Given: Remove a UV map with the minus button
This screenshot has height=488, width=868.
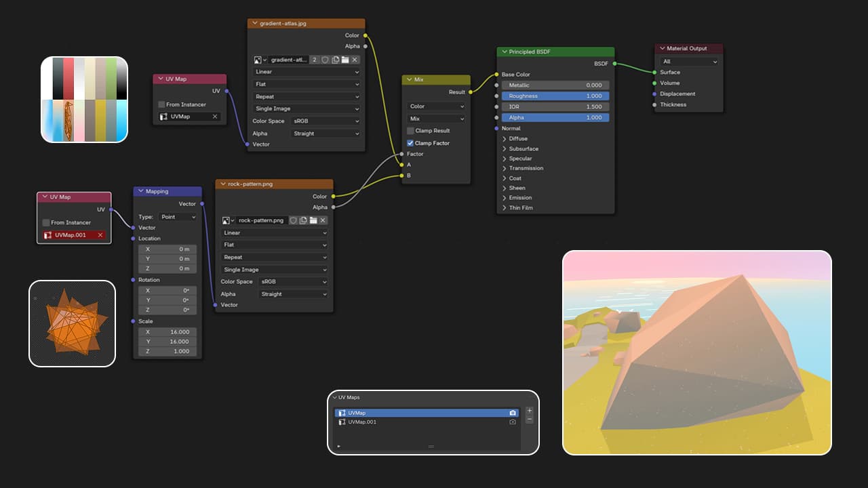Looking at the screenshot, I should [530, 420].
